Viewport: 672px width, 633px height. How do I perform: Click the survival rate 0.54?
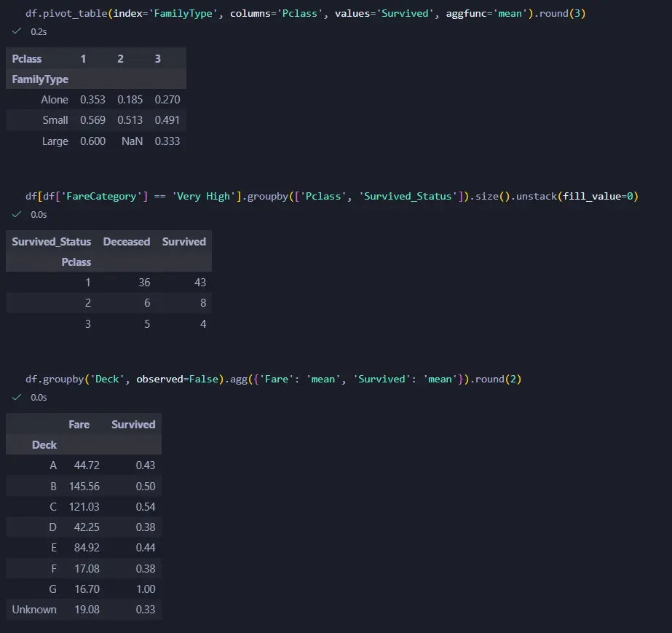click(146, 507)
